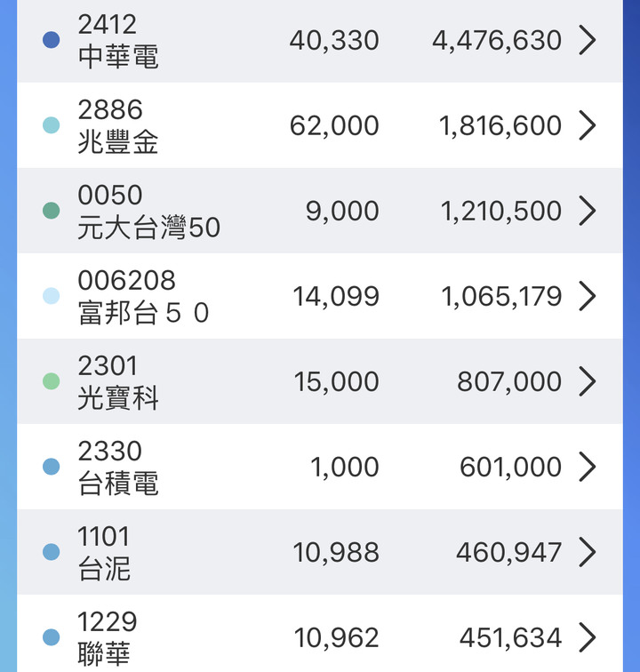Select the light green dot beside 2301
The width and height of the screenshot is (640, 672).
click(52, 381)
